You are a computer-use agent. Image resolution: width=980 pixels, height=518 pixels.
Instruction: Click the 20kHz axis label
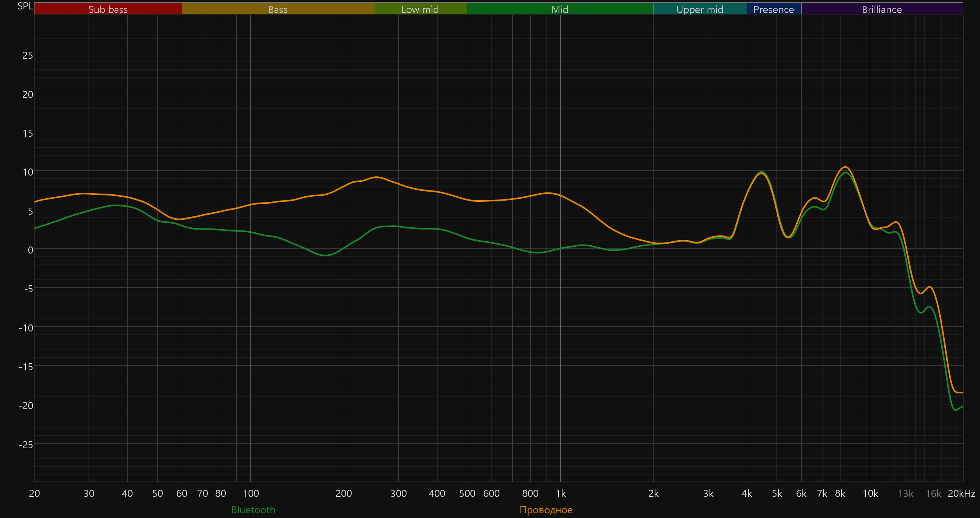click(x=961, y=493)
